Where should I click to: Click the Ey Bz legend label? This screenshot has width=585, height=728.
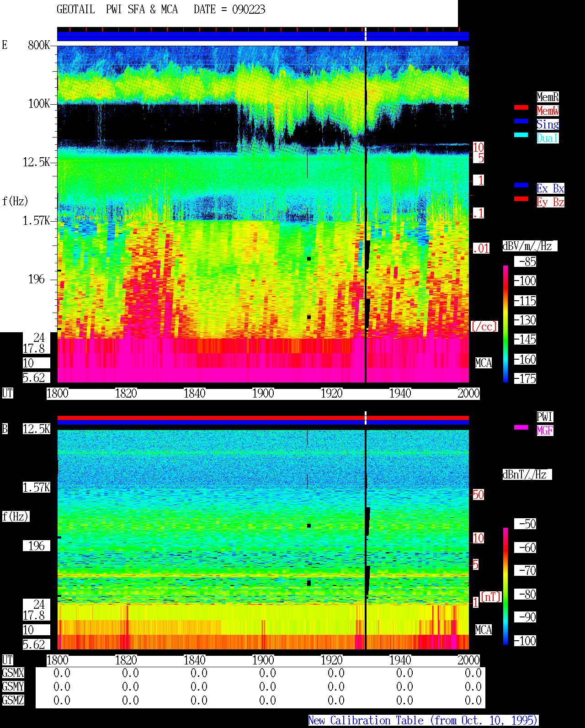click(550, 202)
